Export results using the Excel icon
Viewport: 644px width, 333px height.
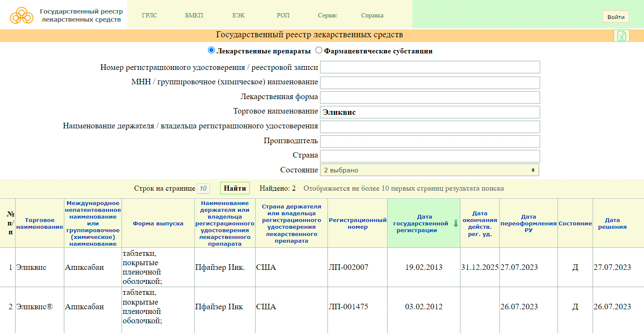(x=622, y=36)
